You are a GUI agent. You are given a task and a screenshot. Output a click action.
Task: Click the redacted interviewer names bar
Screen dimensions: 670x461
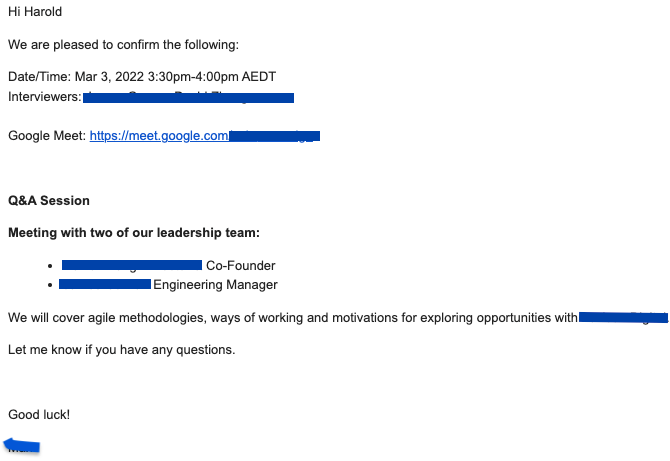pos(188,98)
